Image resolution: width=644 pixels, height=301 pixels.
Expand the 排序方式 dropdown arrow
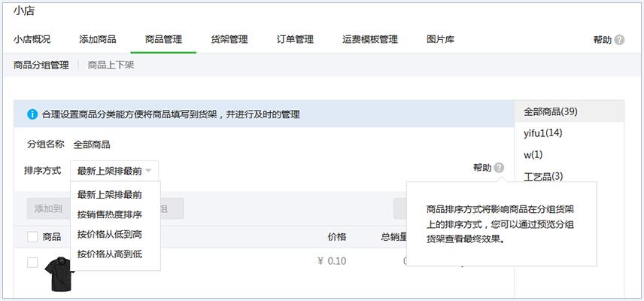(149, 171)
